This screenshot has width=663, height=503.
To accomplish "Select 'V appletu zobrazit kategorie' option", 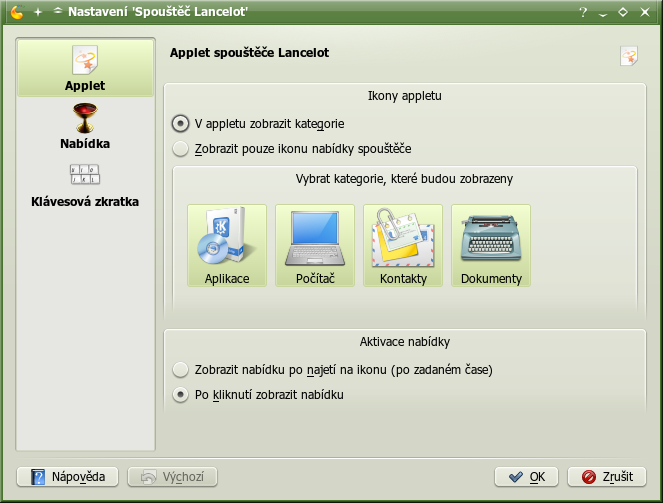I will [258, 124].
